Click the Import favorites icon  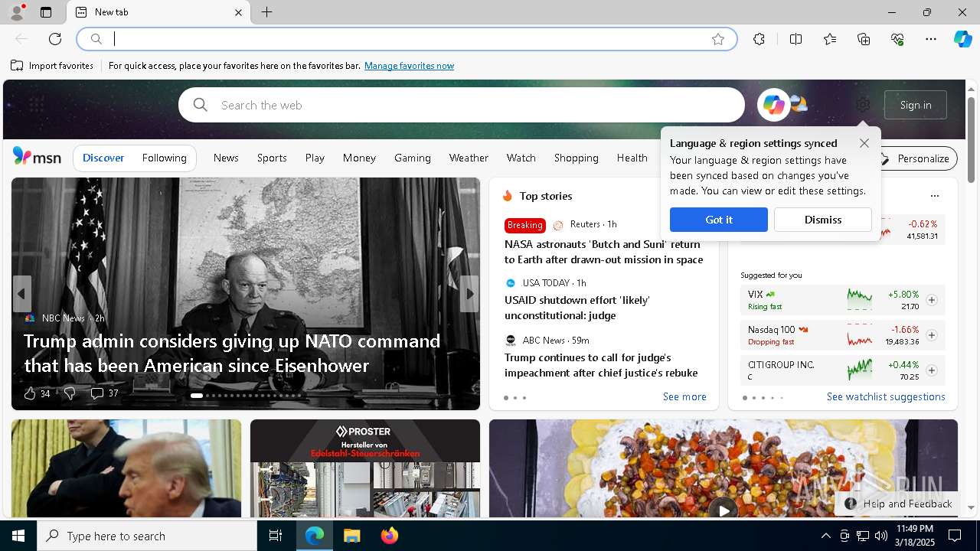(17, 66)
